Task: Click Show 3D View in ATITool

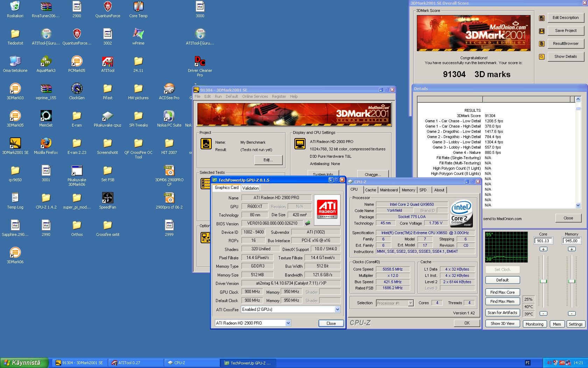Action: [502, 323]
